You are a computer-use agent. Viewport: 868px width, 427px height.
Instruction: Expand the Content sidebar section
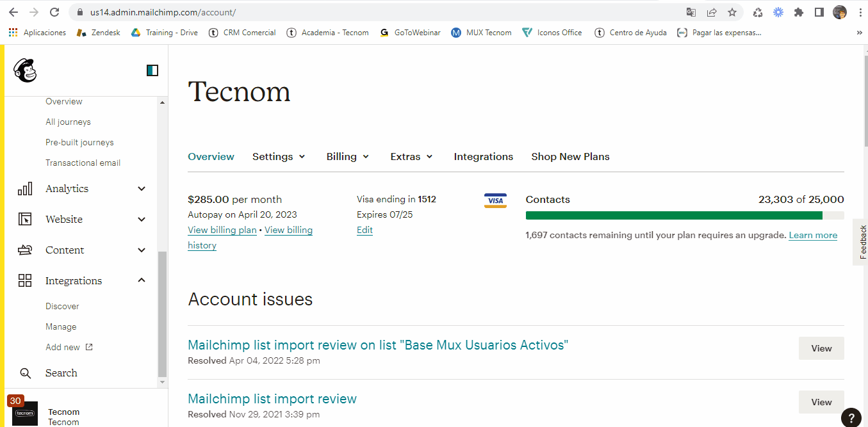tap(142, 250)
